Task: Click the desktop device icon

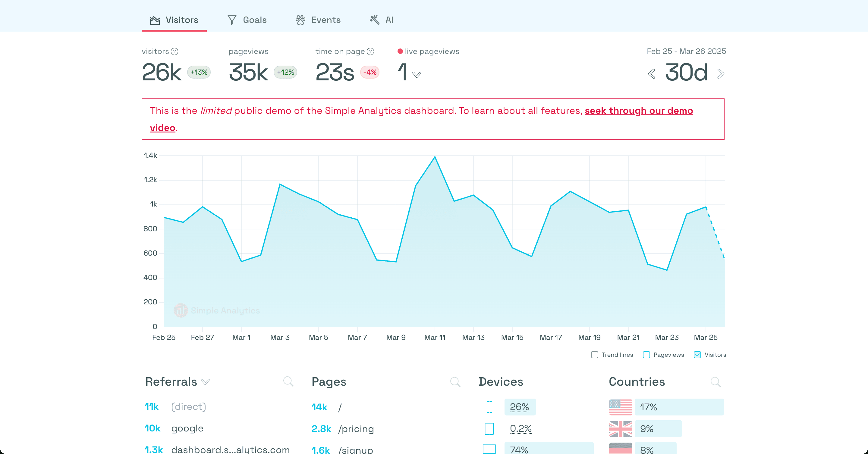Action: [x=489, y=449]
